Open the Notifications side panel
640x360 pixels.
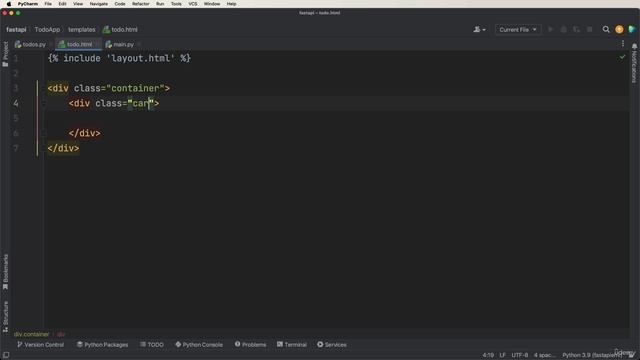(634, 63)
